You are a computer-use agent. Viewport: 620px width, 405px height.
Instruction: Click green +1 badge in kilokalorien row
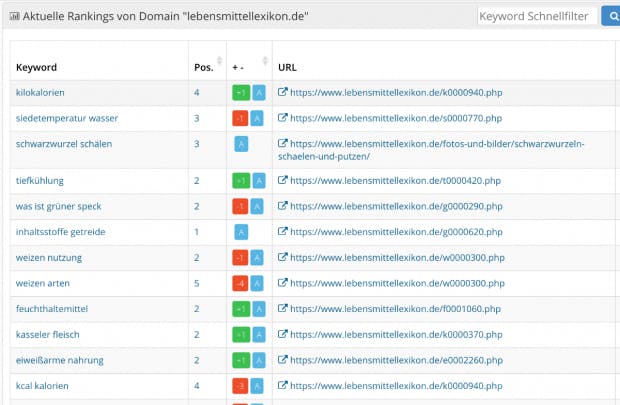[241, 93]
